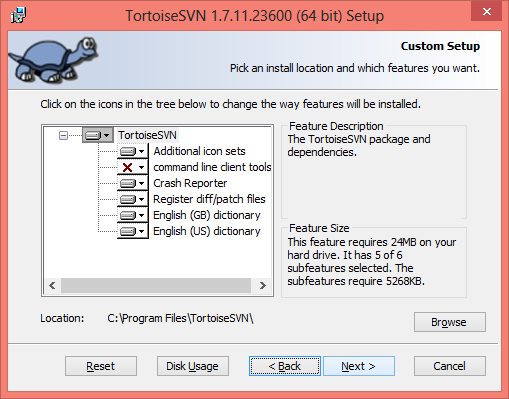Select Register diff/patch files feature
Screen dimensions: 509x399
pos(209,199)
